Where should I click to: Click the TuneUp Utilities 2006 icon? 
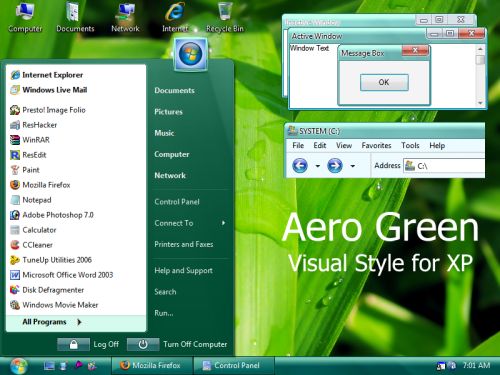coord(15,260)
